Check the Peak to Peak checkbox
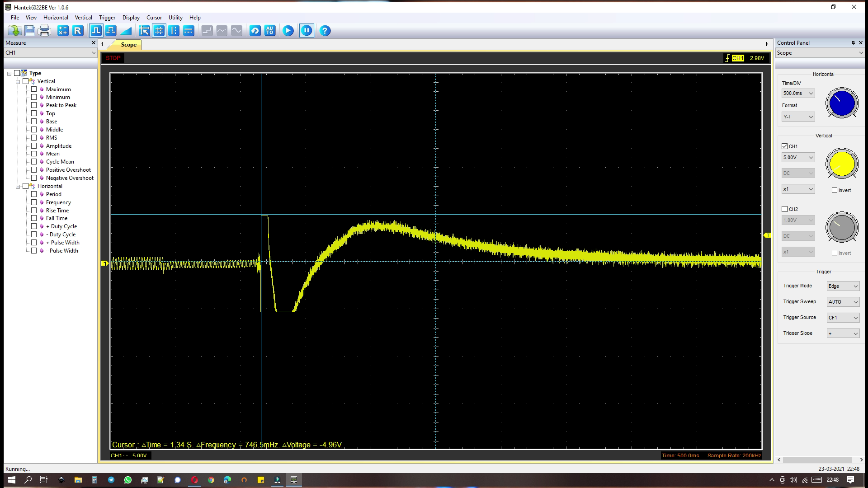This screenshot has height=488, width=868. pyautogui.click(x=34, y=105)
